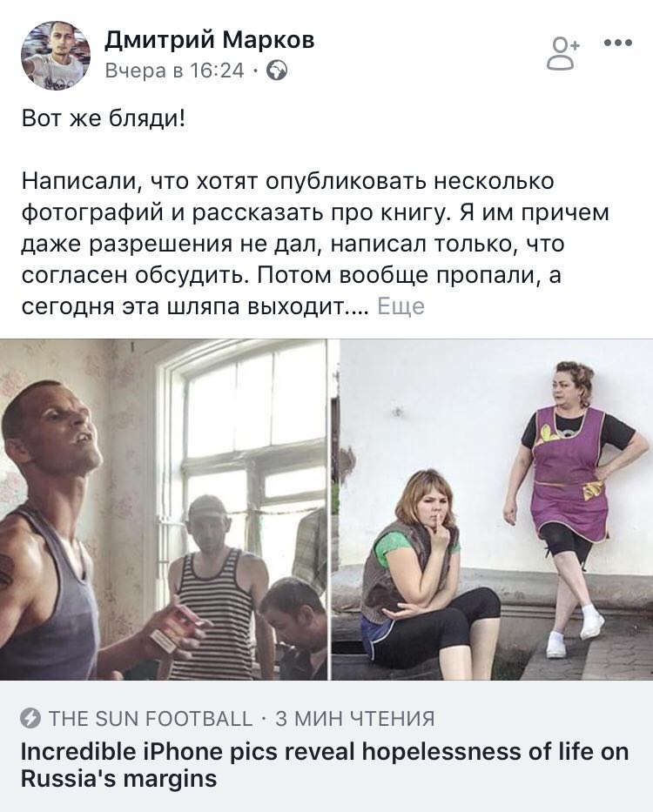Tap THE SUN FOOTBALL source label

pyautogui.click(x=151, y=719)
